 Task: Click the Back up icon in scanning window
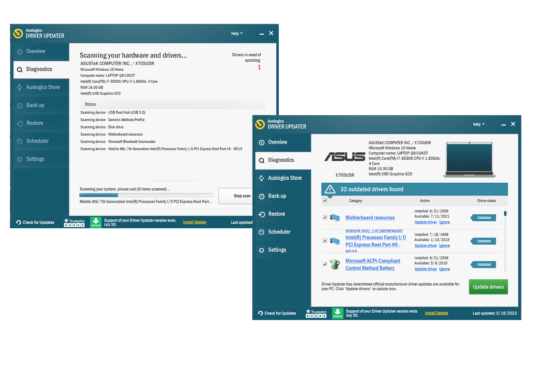coord(20,105)
